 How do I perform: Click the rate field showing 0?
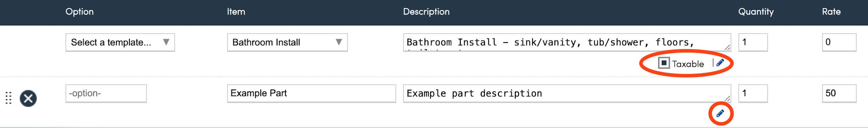pyautogui.click(x=839, y=43)
